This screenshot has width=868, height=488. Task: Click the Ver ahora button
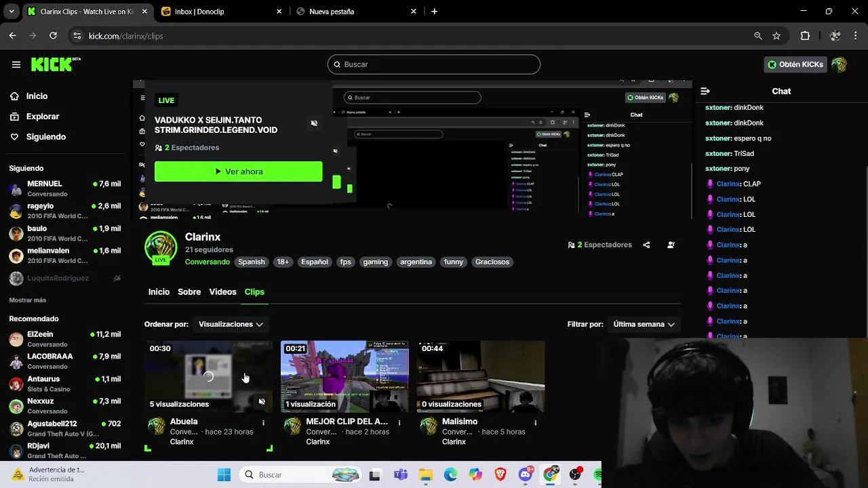click(239, 171)
